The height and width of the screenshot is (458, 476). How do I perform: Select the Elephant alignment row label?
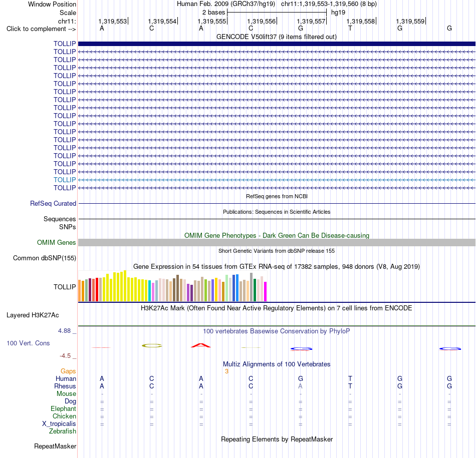pos(64,409)
